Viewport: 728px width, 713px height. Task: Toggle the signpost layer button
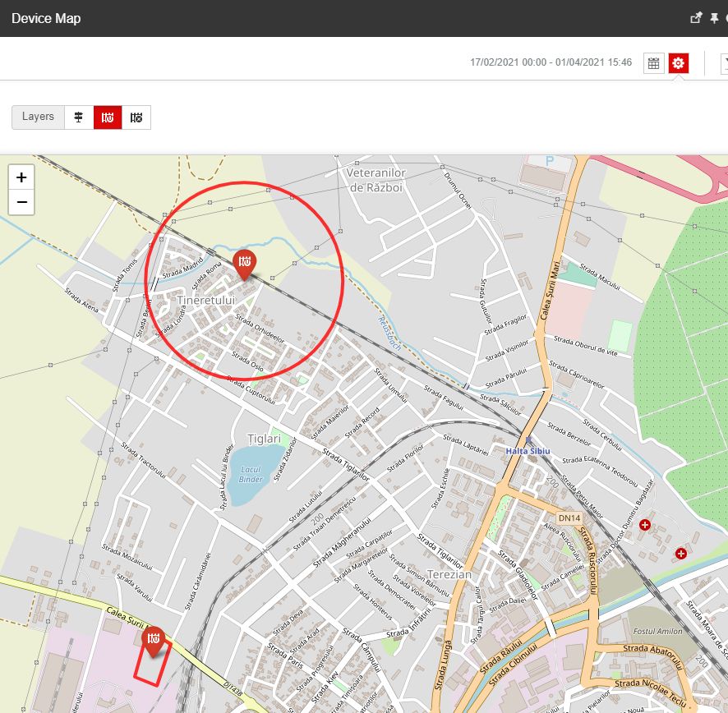[79, 117]
